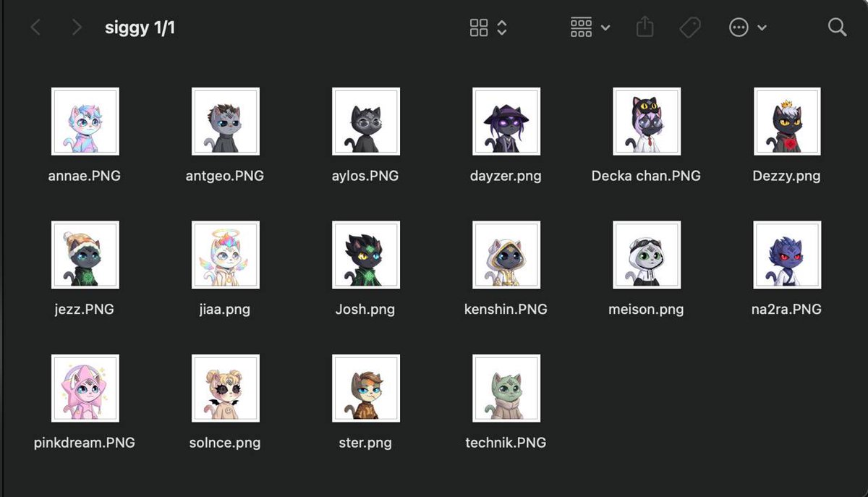Select the jiaa.png thumbnail
868x497 pixels.
click(226, 255)
